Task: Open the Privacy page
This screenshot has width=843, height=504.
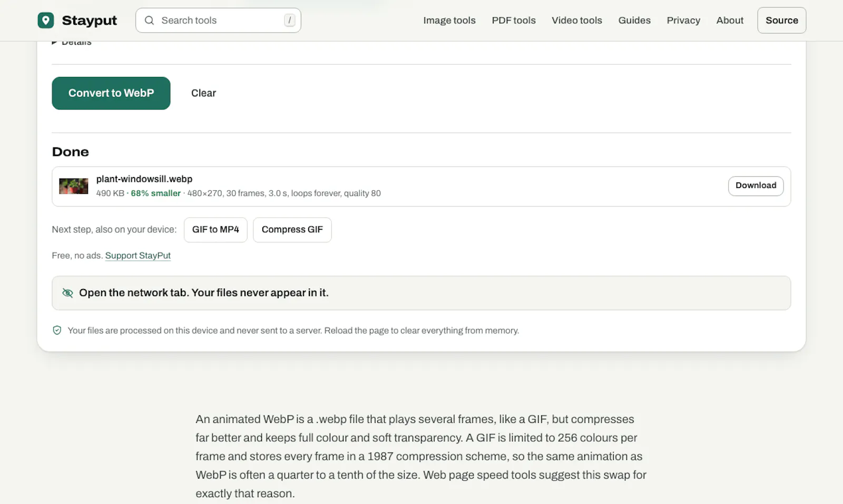Action: coord(683,21)
